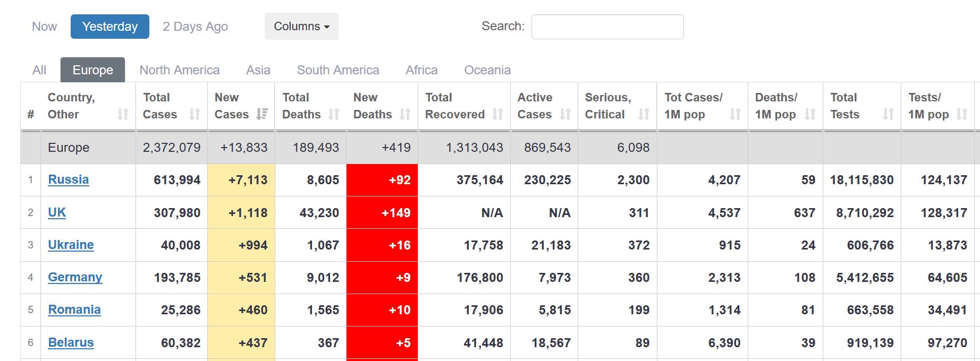Click Total Tests sort icon
The image size is (980, 361).
(888, 114)
